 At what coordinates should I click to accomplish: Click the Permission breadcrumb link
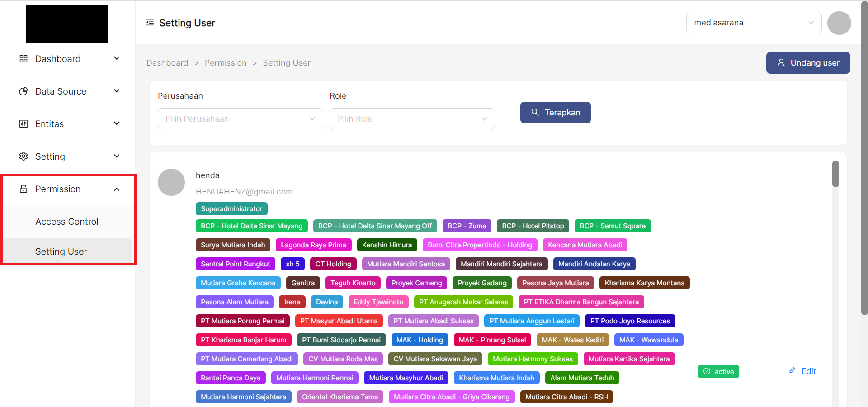(226, 63)
